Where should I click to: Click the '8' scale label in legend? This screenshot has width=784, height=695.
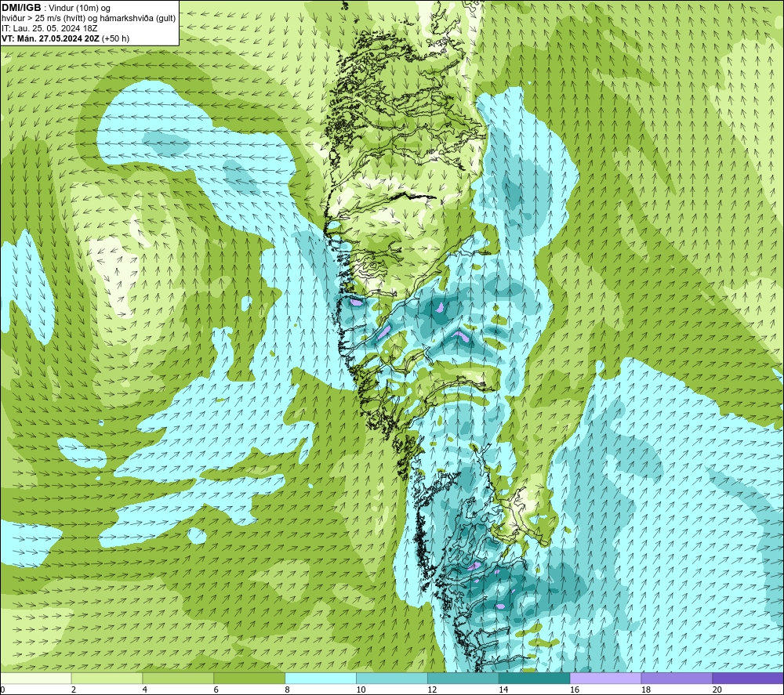[x=288, y=690]
